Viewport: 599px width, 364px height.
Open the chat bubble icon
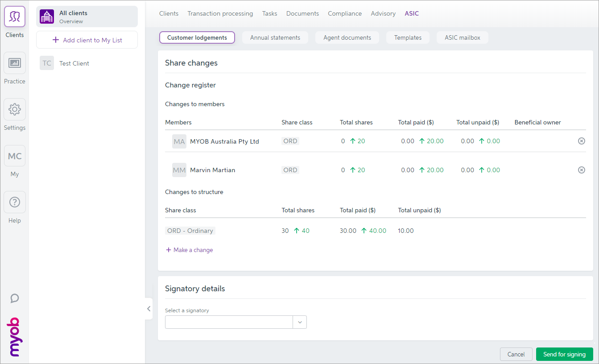click(15, 298)
